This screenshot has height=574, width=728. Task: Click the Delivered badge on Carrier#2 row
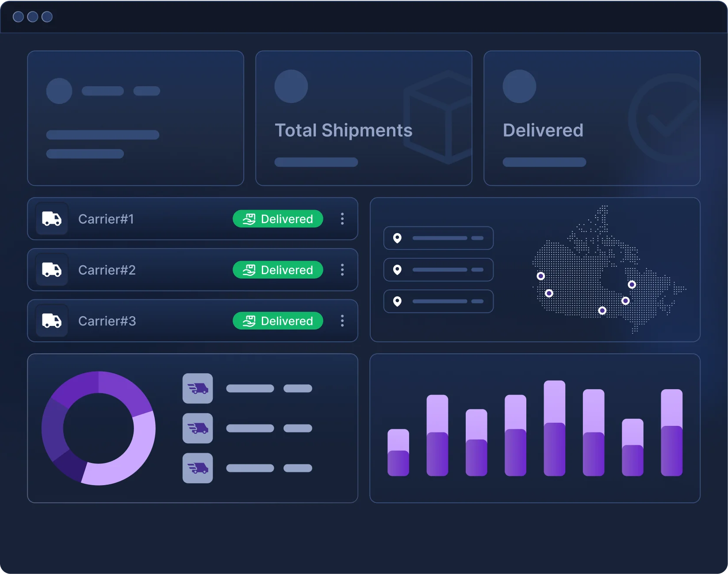pos(278,270)
